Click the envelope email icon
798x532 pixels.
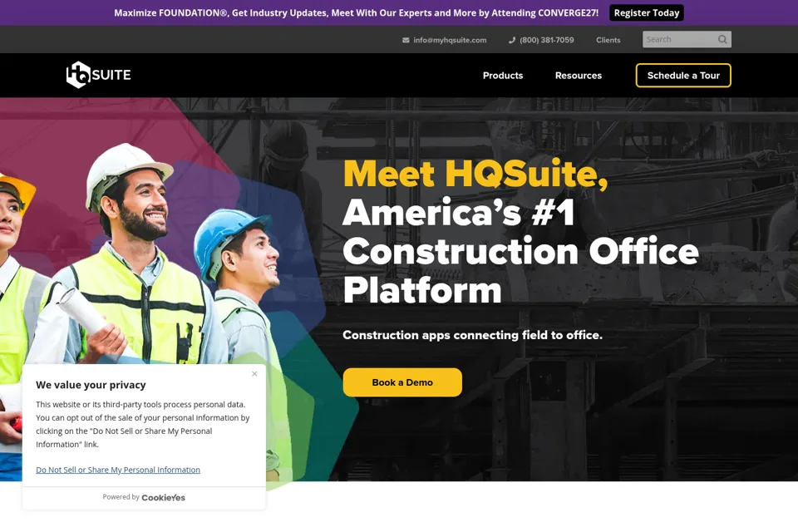point(406,40)
